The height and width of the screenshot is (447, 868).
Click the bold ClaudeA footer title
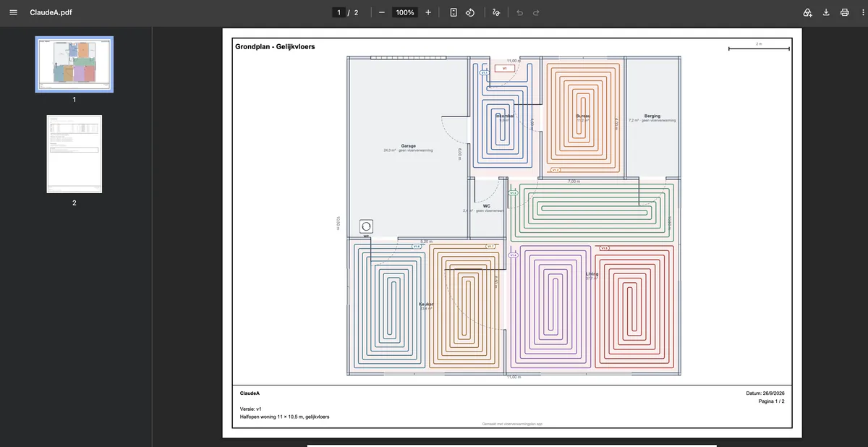coord(250,393)
